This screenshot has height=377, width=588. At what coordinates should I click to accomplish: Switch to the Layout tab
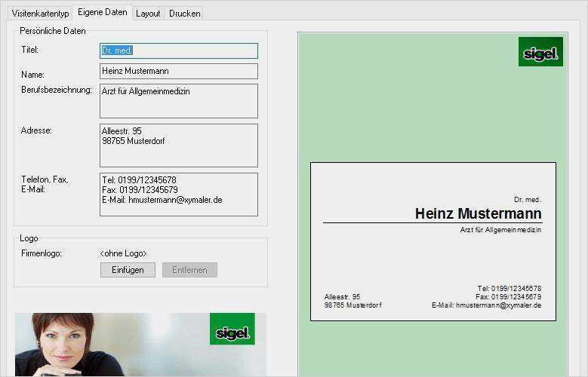click(148, 14)
